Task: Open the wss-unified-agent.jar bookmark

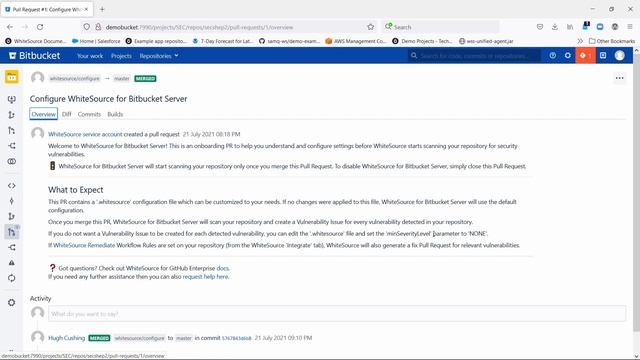Action: click(486, 41)
